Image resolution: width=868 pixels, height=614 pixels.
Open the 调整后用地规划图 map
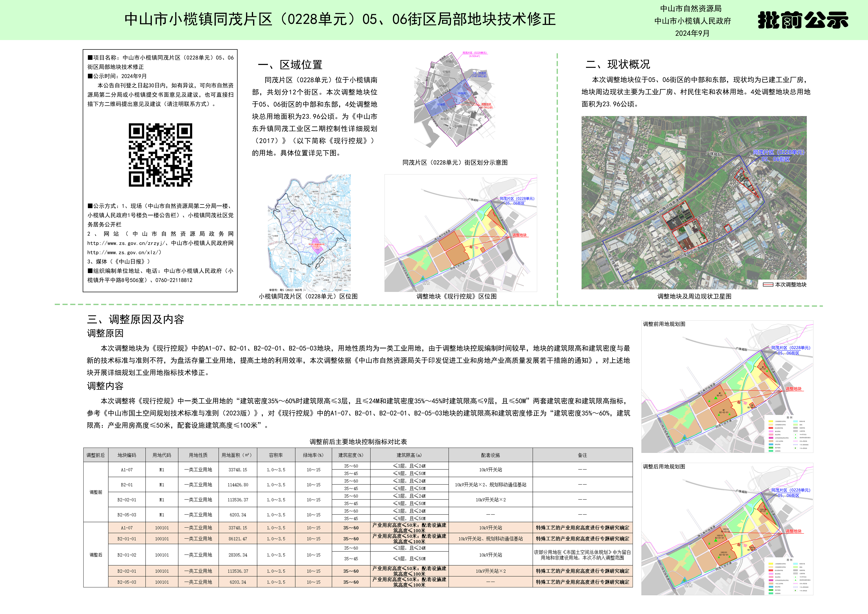727,529
